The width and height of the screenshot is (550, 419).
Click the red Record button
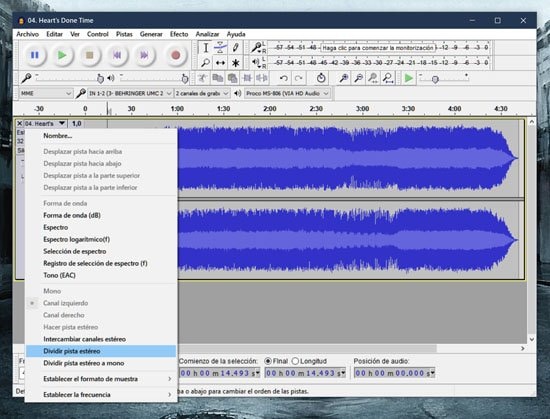pyautogui.click(x=176, y=55)
